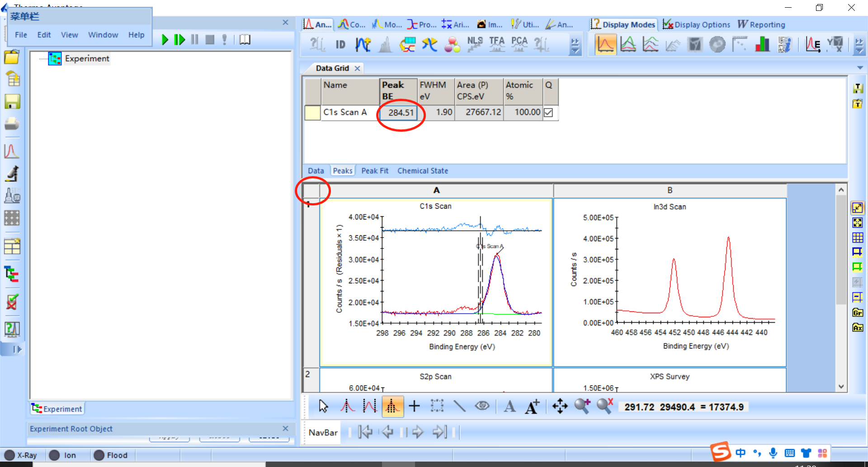Open the Window menu
This screenshot has height=467, width=868.
click(103, 35)
